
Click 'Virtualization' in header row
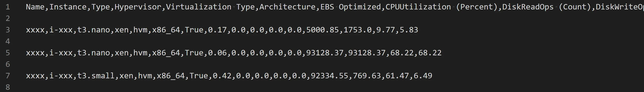tap(199, 7)
